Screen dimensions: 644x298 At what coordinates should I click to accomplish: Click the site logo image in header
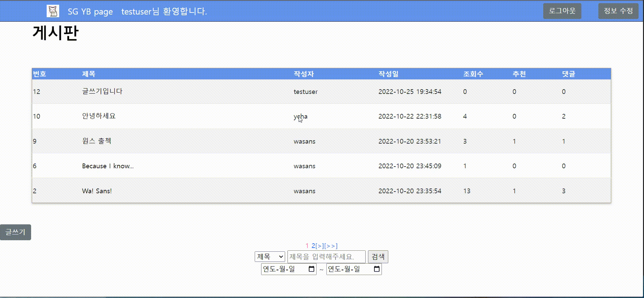pos(53,11)
